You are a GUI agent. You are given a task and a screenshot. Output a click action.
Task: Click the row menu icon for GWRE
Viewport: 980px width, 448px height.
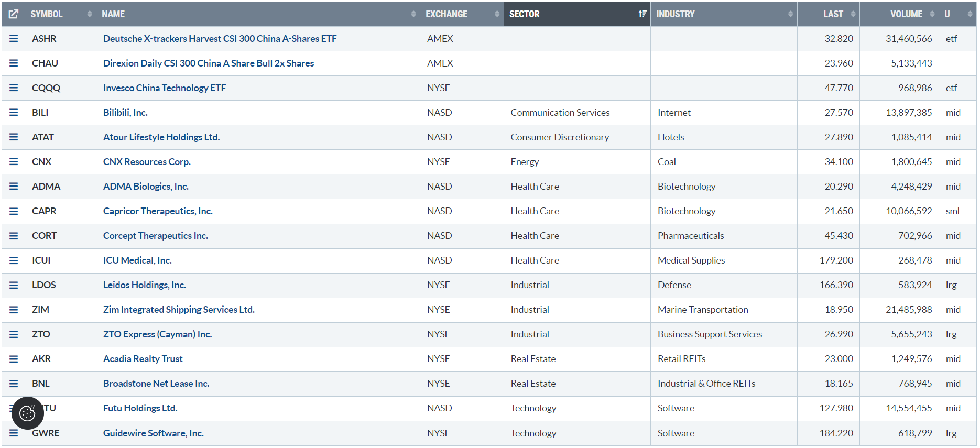tap(14, 433)
